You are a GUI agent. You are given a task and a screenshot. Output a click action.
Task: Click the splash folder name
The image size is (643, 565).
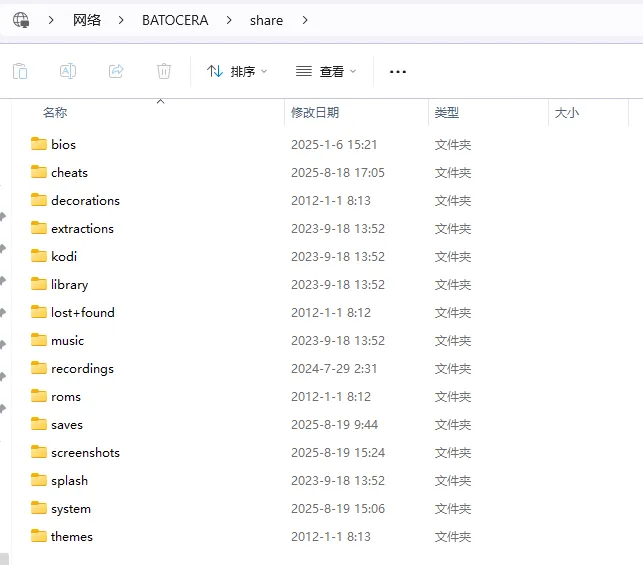[x=69, y=481]
